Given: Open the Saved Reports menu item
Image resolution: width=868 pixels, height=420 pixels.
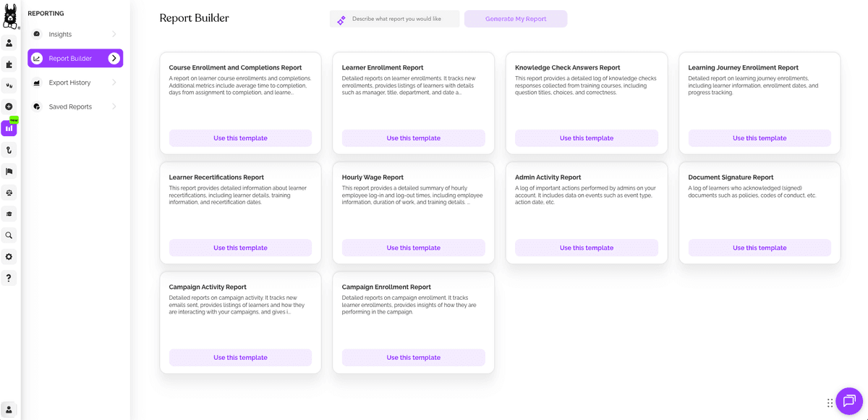Looking at the screenshot, I should (x=70, y=106).
